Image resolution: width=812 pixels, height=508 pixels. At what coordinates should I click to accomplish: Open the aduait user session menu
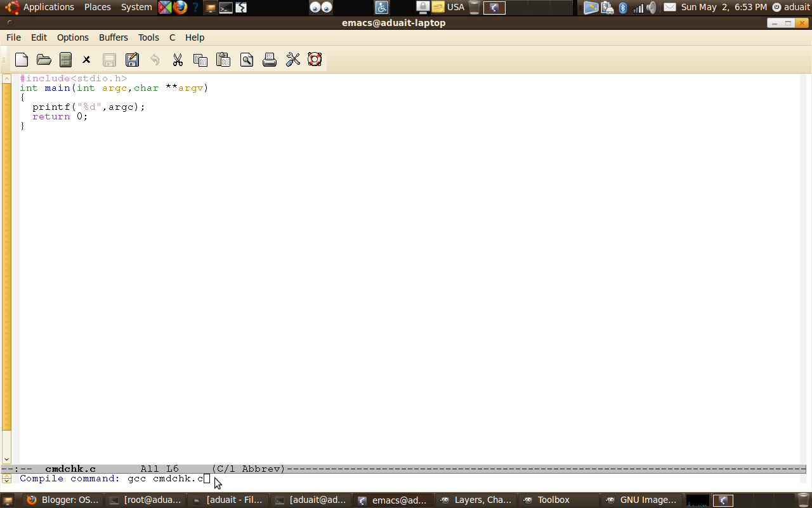coord(791,7)
